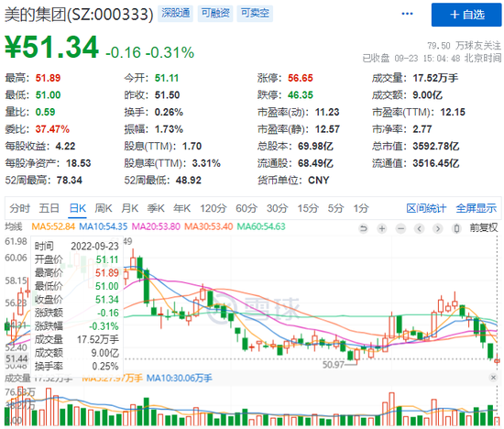Screen dimensions: 504x429
Task: Click the tooltip 换手率 value 0.25%
Action: [105, 367]
